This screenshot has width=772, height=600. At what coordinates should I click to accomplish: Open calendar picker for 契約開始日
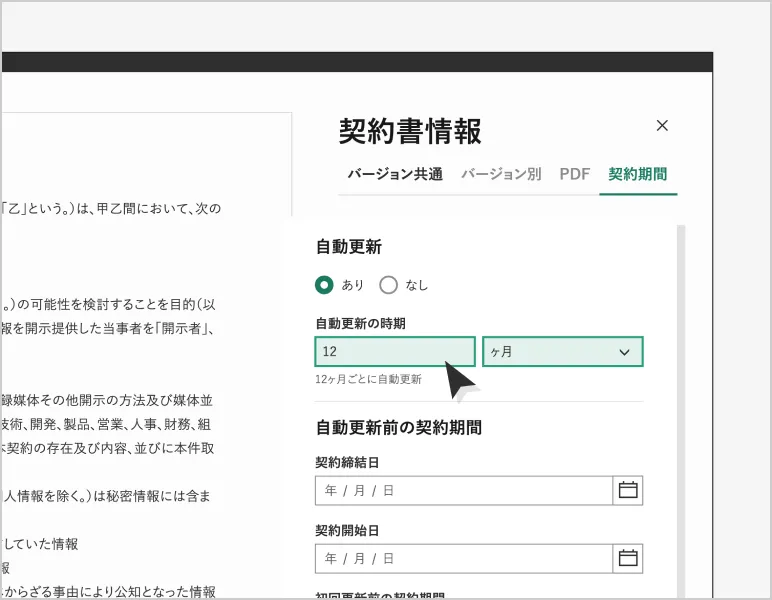628,558
